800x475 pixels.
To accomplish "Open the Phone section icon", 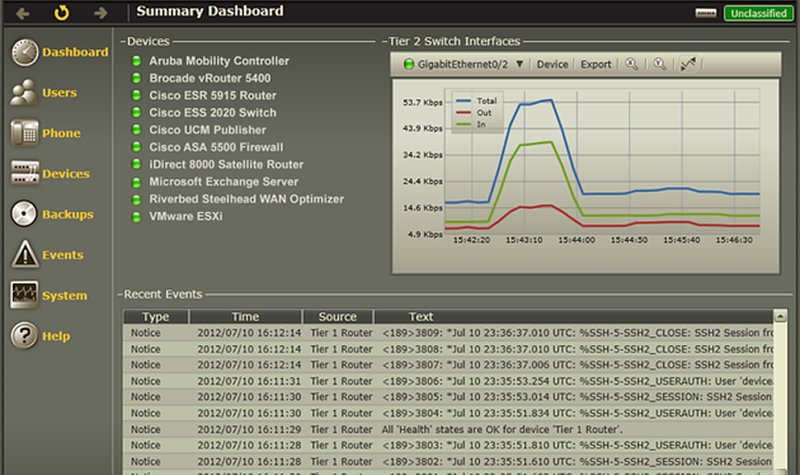I will pos(24,133).
